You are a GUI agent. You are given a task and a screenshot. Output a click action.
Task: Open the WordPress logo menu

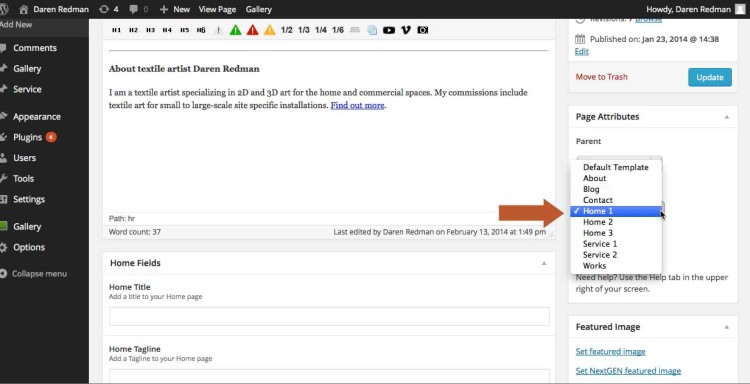[x=4, y=9]
